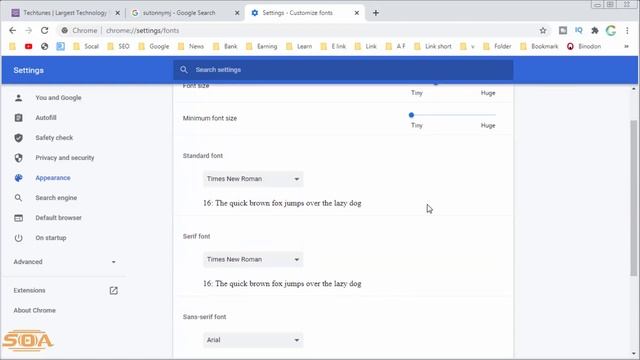
Task: Click in the Search settings field
Action: click(343, 70)
